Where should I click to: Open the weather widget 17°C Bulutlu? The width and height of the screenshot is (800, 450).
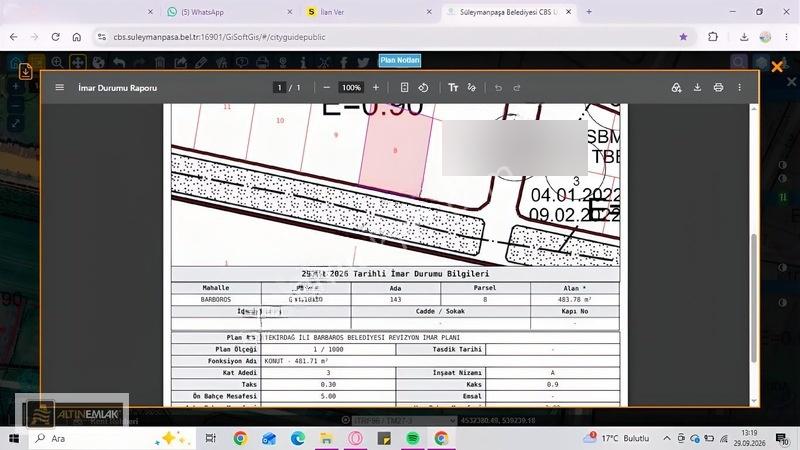pos(617,438)
